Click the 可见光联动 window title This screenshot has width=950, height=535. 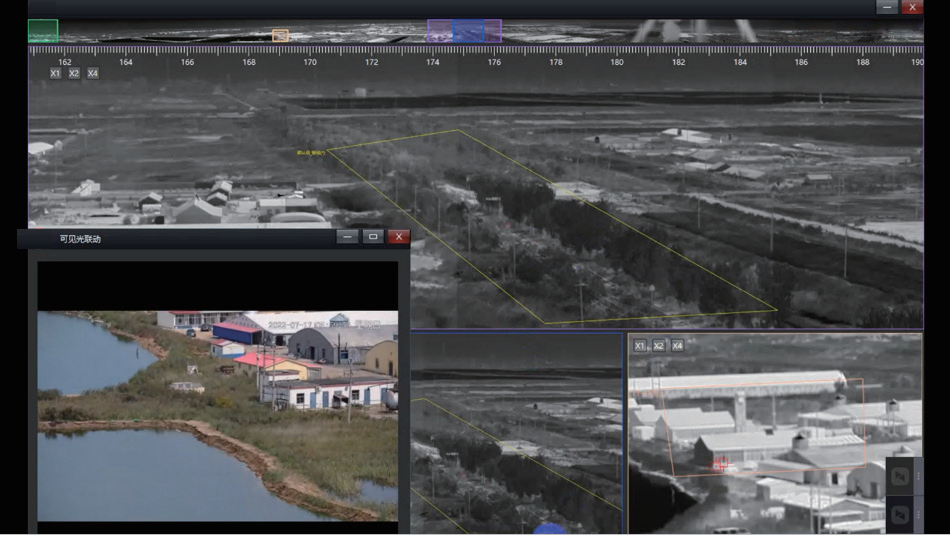point(80,239)
